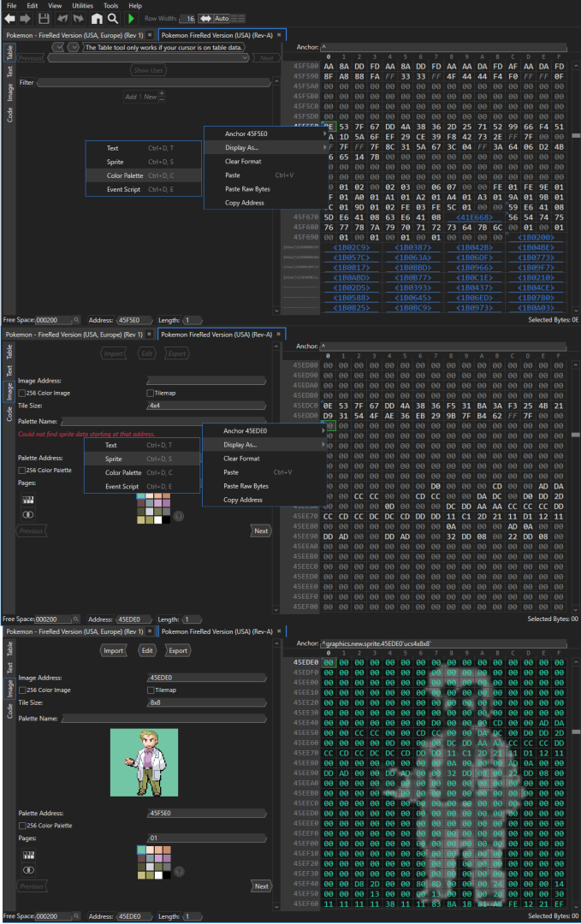The height and width of the screenshot is (924, 581).
Task: Click Edit button in bottom panel
Action: pyautogui.click(x=147, y=650)
